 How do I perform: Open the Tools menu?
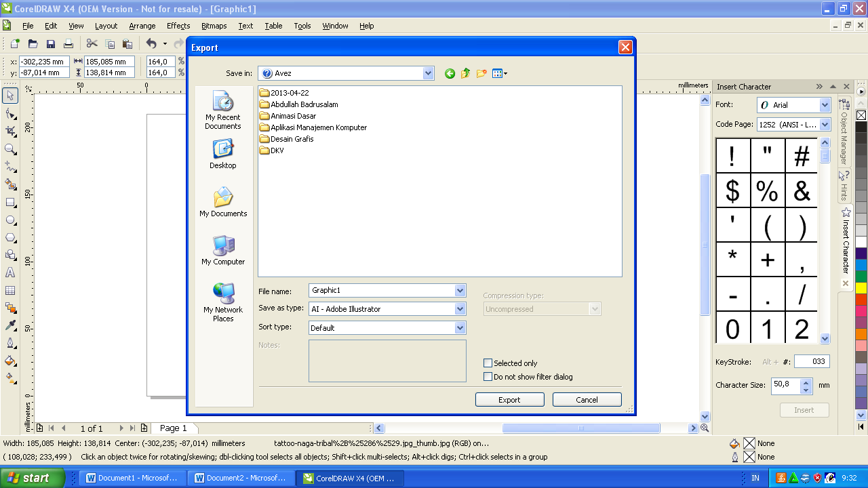pyautogui.click(x=302, y=26)
